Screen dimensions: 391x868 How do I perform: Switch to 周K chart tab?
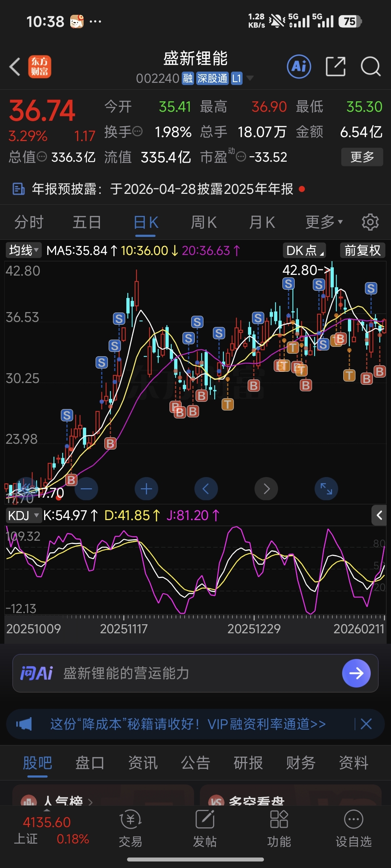(204, 222)
